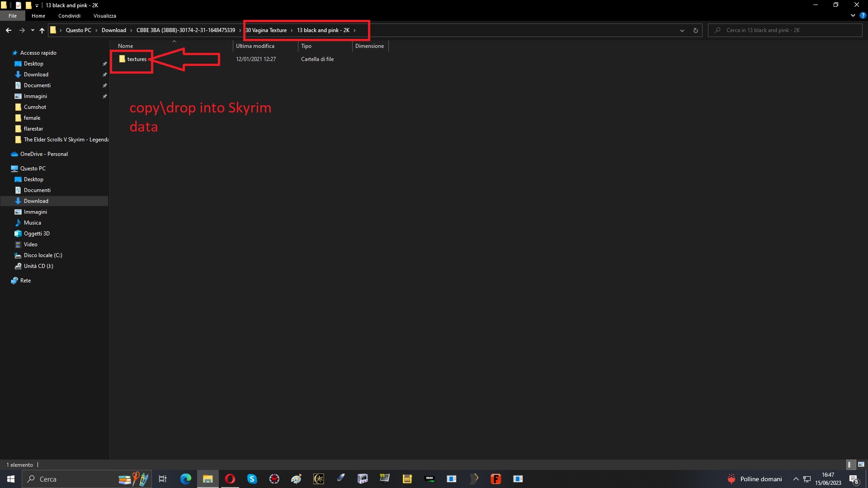The width and height of the screenshot is (868, 488).
Task: Click the Back navigation button
Action: pyautogui.click(x=8, y=30)
